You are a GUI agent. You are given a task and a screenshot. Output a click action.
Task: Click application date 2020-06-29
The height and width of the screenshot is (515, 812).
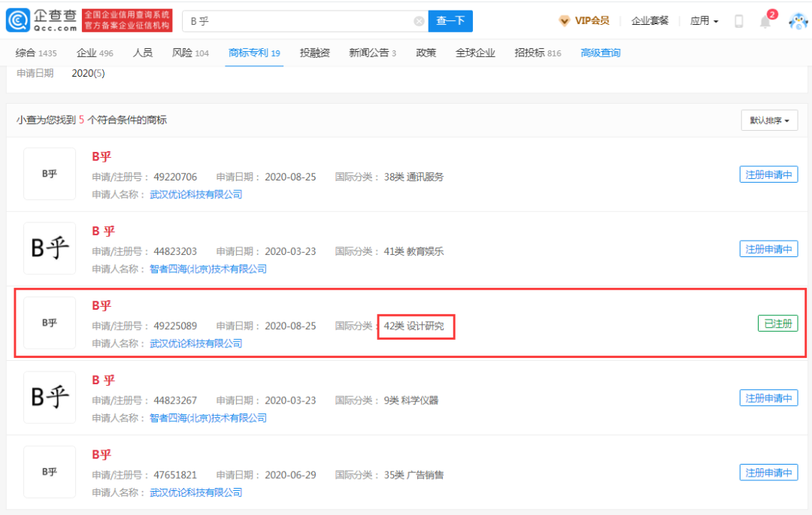(x=290, y=475)
